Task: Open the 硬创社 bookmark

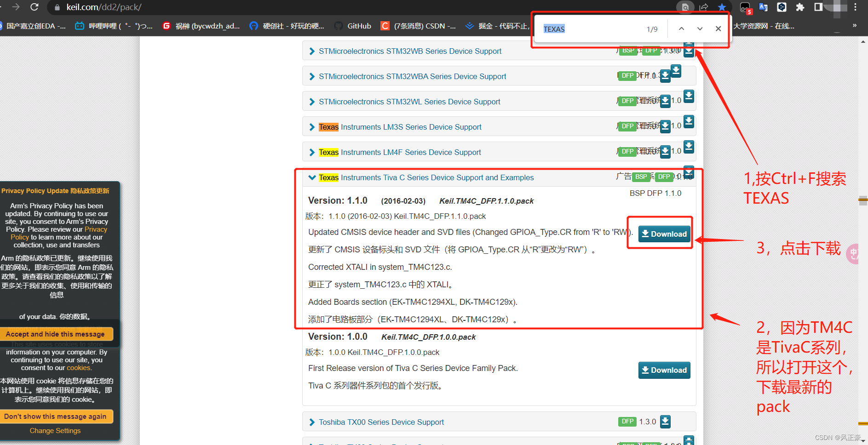Action: coord(287,26)
